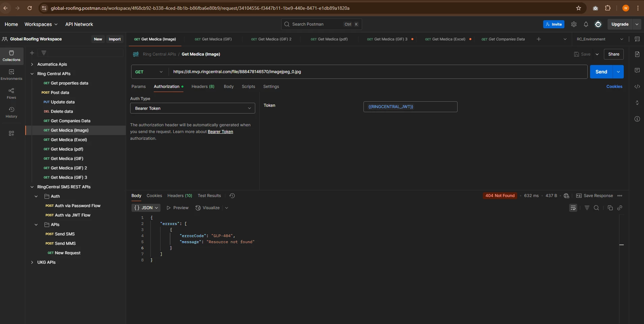Open the Save options arrow

597,54
